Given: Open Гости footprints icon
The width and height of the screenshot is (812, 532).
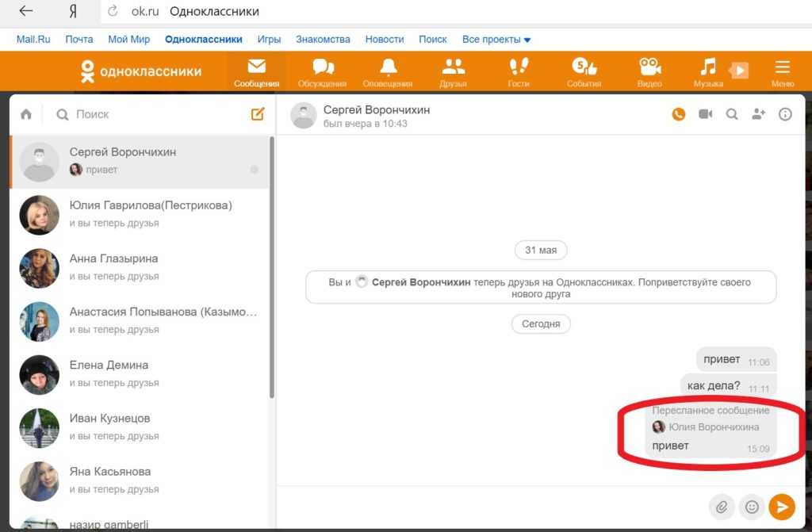Looking at the screenshot, I should 519,71.
